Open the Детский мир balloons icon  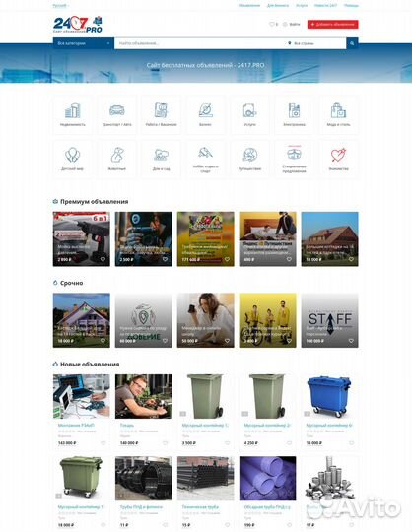[x=72, y=155]
